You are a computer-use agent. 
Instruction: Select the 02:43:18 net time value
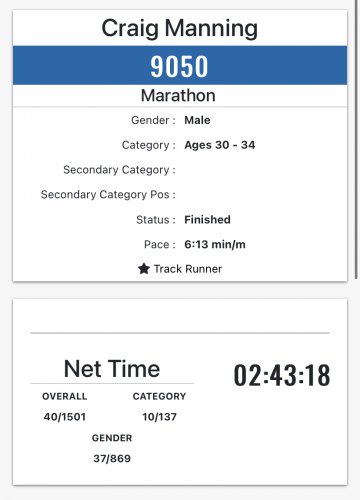[282, 375]
